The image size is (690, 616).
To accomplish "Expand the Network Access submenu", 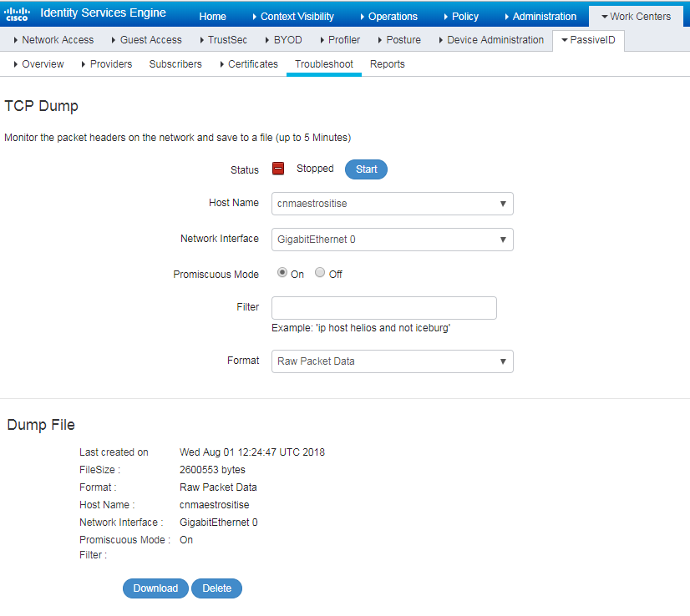I will point(53,40).
